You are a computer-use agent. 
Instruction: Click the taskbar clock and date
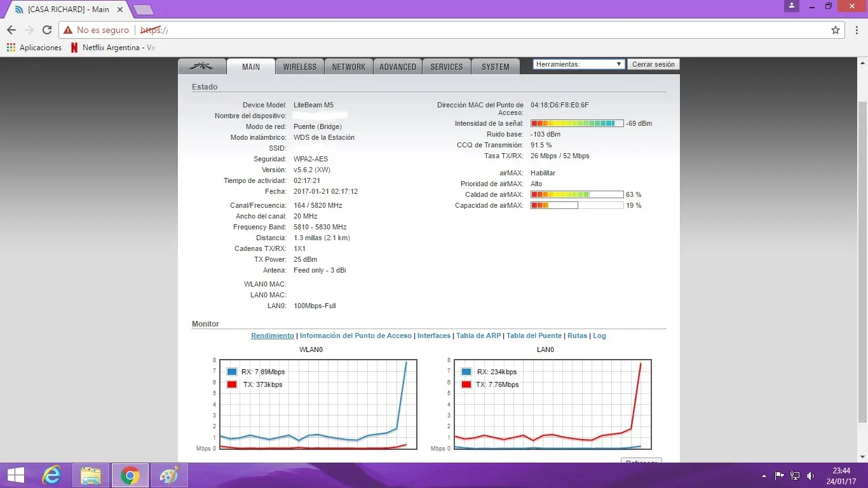(841, 475)
